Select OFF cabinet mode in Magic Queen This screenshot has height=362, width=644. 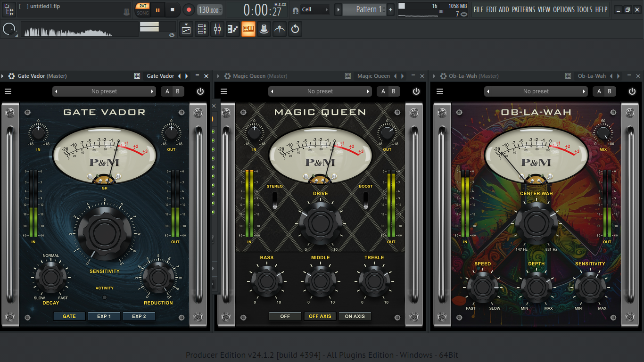pyautogui.click(x=285, y=316)
